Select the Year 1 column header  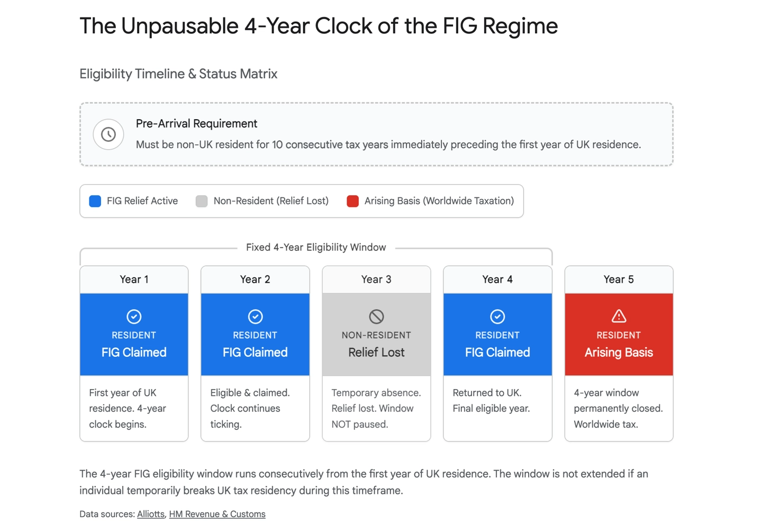coord(134,279)
